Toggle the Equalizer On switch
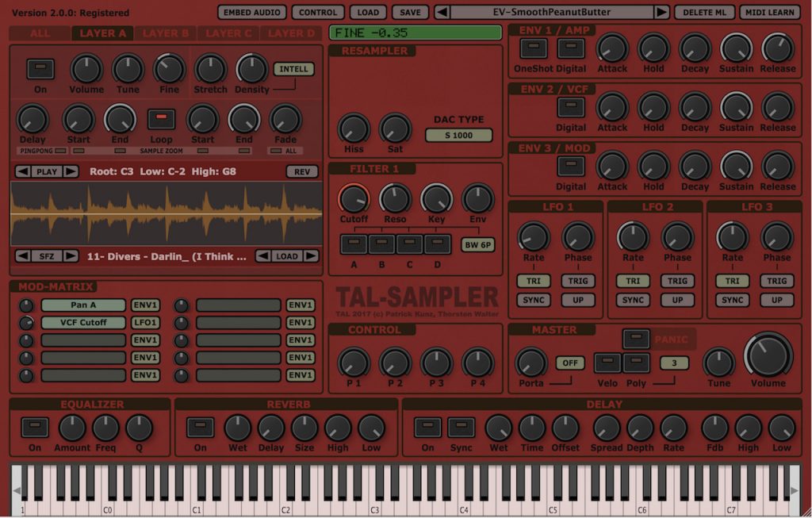Viewport: 812px width, 518px height. coord(35,428)
